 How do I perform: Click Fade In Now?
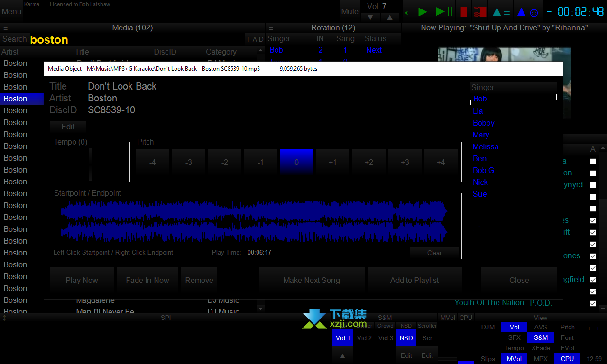[147, 280]
